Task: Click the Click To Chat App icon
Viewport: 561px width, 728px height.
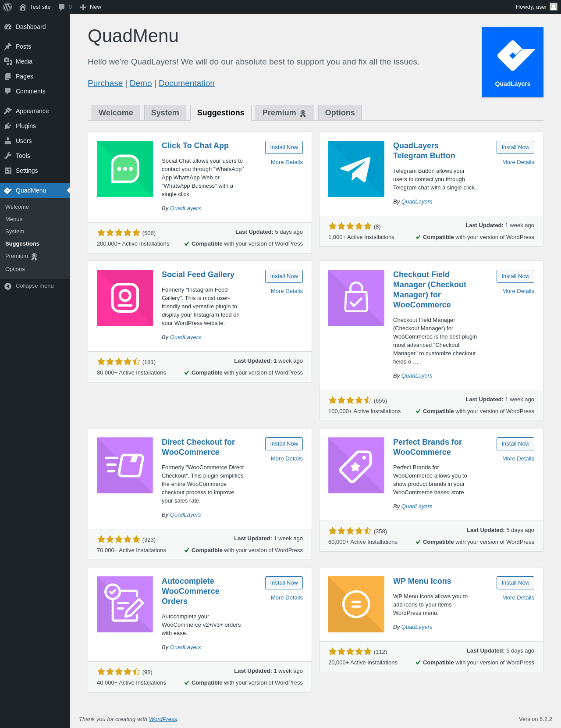Action: [125, 169]
